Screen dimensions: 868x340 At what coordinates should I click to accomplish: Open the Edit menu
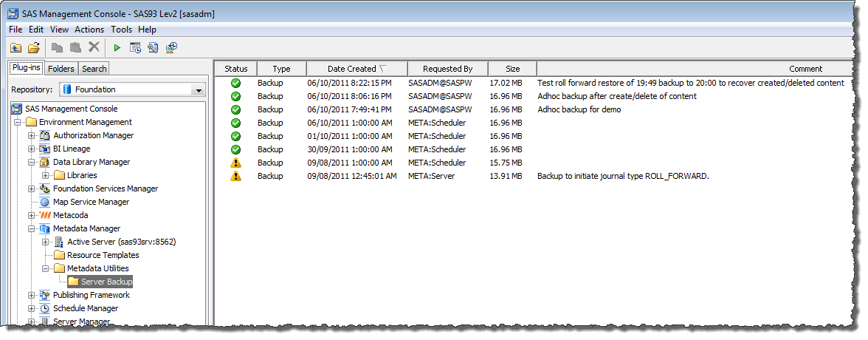point(36,30)
